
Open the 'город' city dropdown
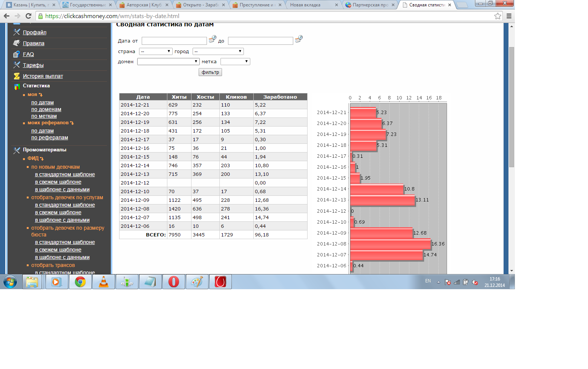(x=218, y=51)
